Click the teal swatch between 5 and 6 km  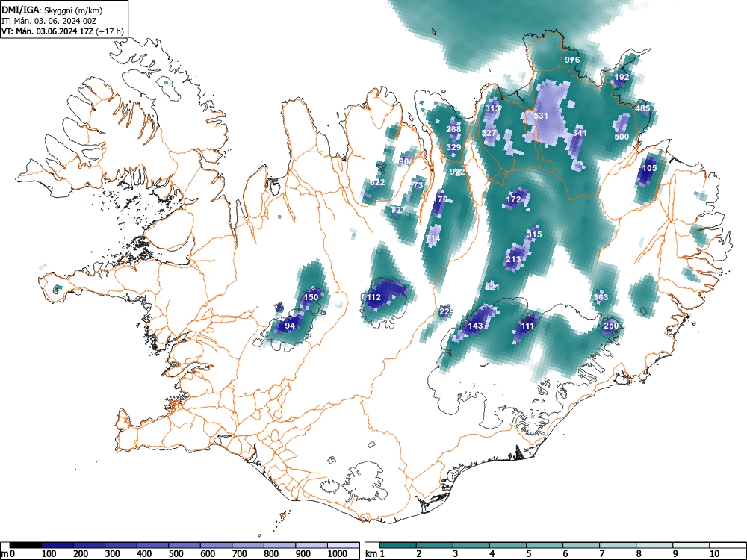[545, 545]
